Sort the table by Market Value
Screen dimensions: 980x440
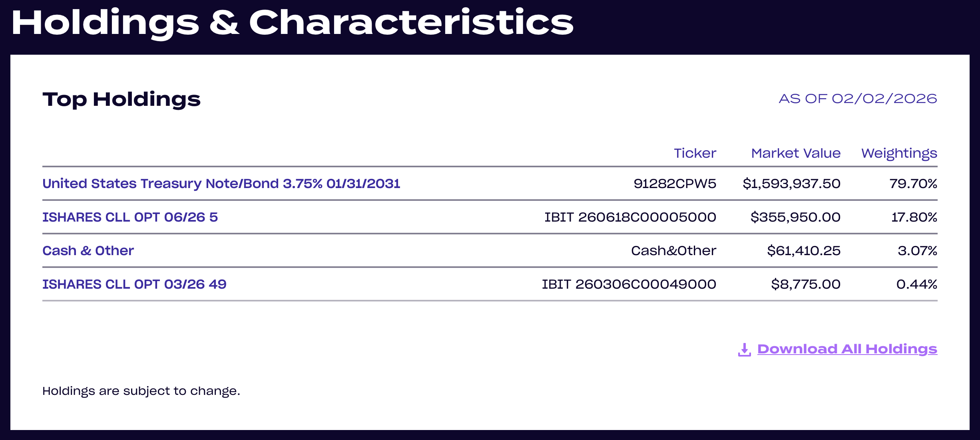tap(796, 153)
